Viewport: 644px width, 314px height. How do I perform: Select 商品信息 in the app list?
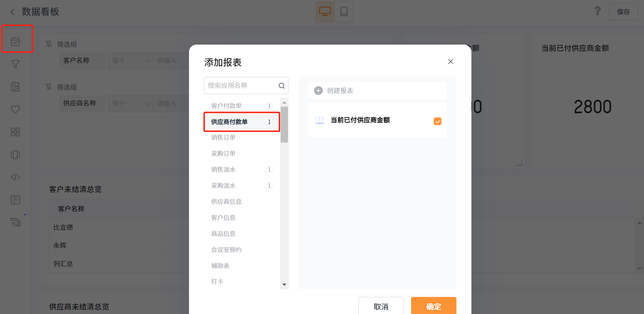click(x=242, y=233)
